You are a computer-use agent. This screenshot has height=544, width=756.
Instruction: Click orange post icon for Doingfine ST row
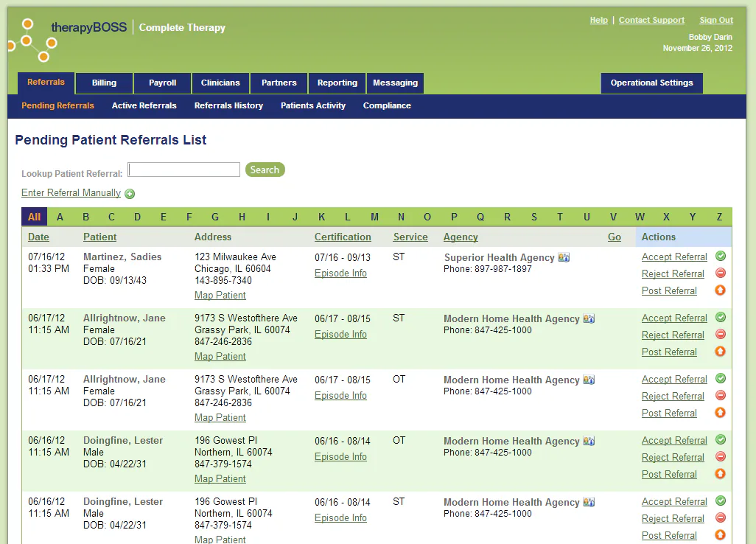tap(721, 535)
